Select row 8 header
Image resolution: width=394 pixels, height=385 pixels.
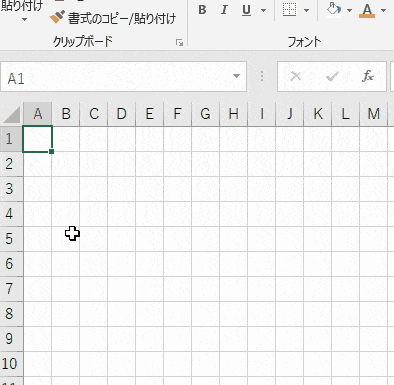click(x=11, y=314)
